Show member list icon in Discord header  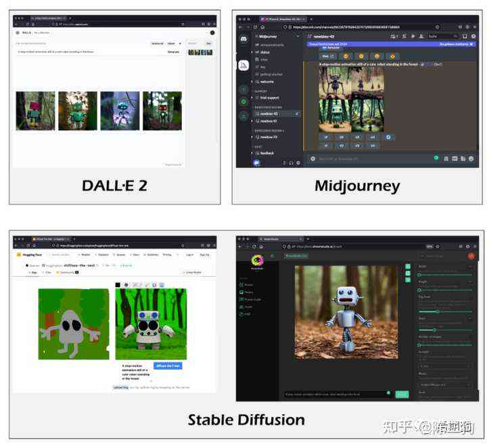[421, 36]
